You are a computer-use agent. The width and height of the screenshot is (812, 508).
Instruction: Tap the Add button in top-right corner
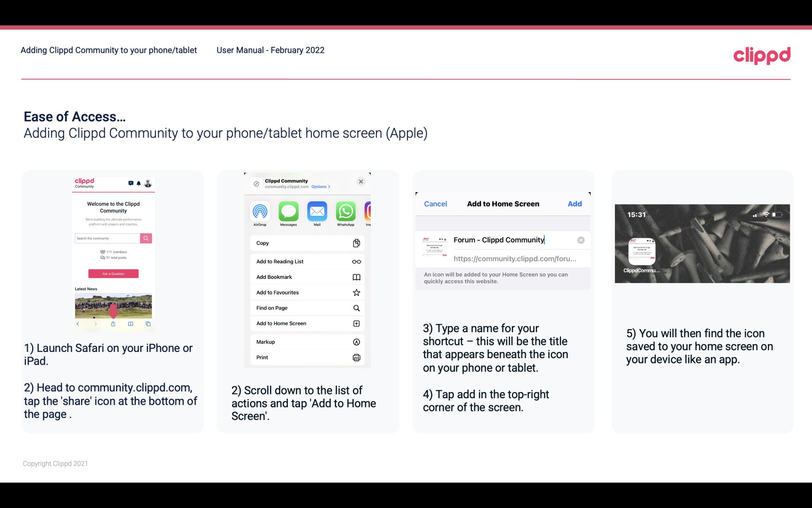pyautogui.click(x=574, y=203)
